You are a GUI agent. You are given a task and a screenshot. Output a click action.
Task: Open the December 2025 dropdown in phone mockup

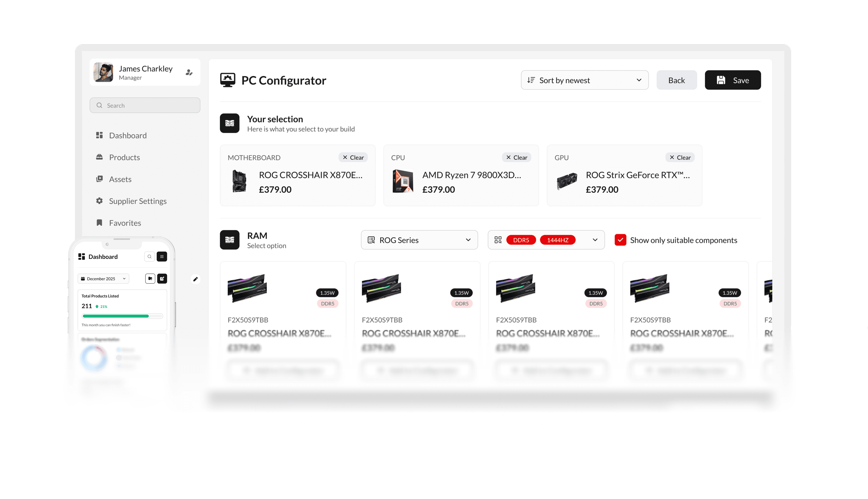pos(103,279)
